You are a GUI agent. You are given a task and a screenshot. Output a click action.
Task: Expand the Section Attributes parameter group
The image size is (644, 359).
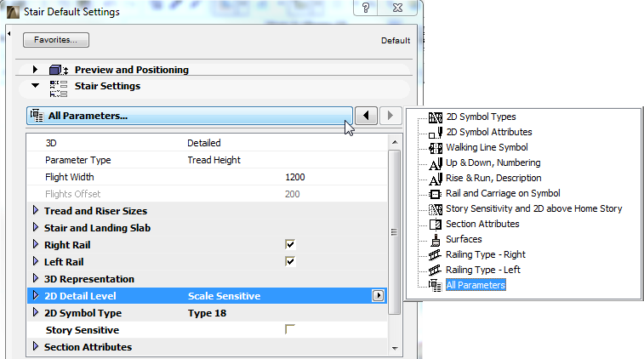tap(36, 346)
